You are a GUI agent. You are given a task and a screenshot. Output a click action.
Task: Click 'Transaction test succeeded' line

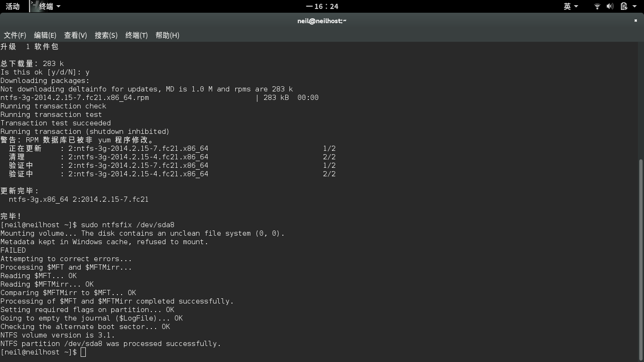(56, 123)
